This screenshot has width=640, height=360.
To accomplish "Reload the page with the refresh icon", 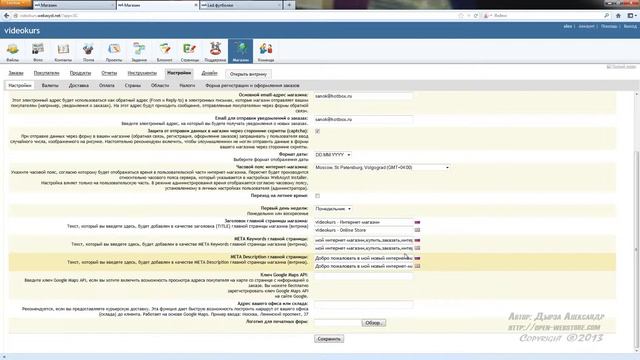I will point(476,16).
